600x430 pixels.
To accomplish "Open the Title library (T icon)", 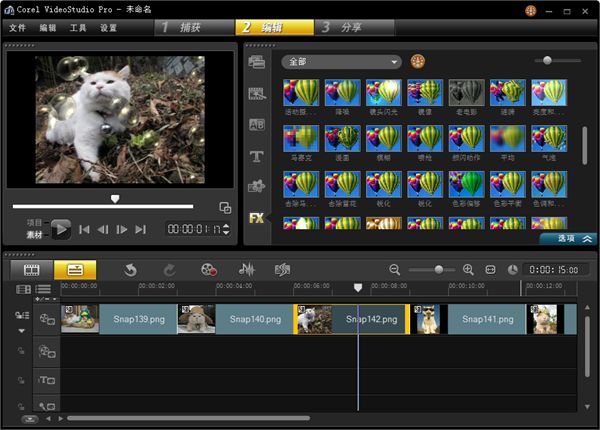I will click(x=256, y=156).
